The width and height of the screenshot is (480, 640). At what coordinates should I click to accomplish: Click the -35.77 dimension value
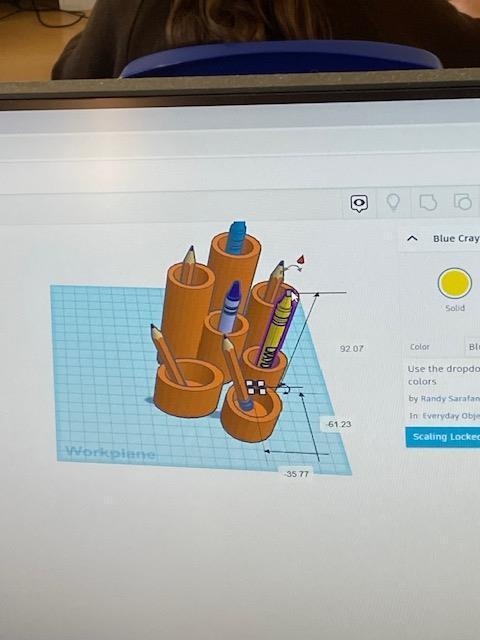297,474
